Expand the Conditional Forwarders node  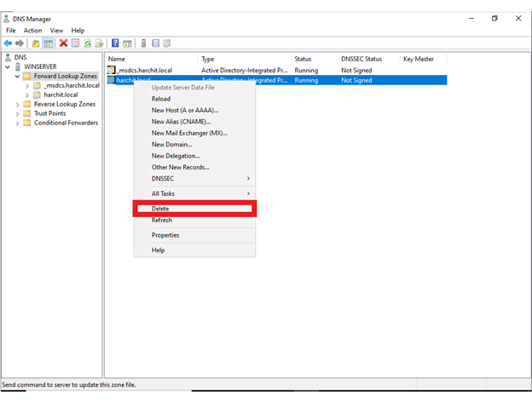point(17,123)
